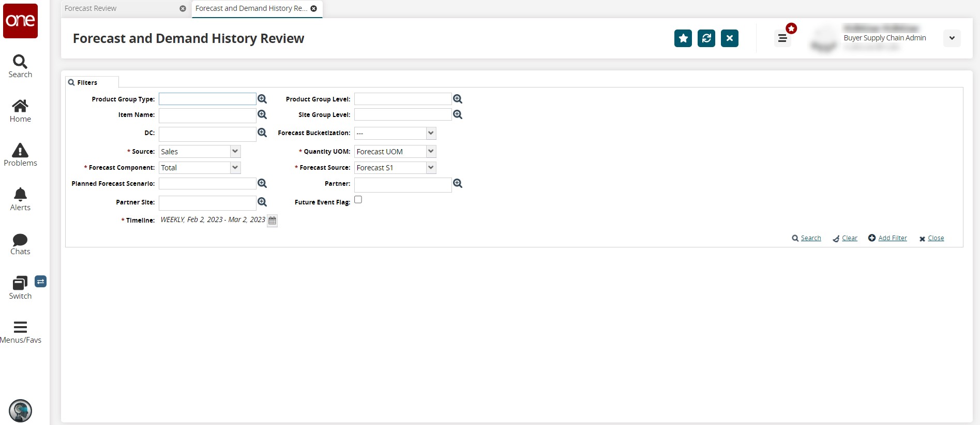Close the Forecast Review tab

[x=183, y=9]
